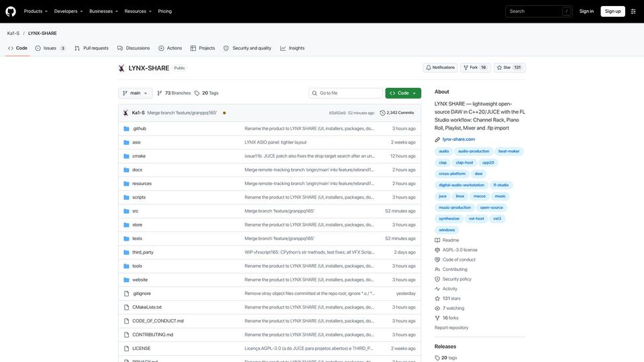This screenshot has height=362, width=644.
Task: Select the vst3 topic tag
Action: tap(497, 219)
